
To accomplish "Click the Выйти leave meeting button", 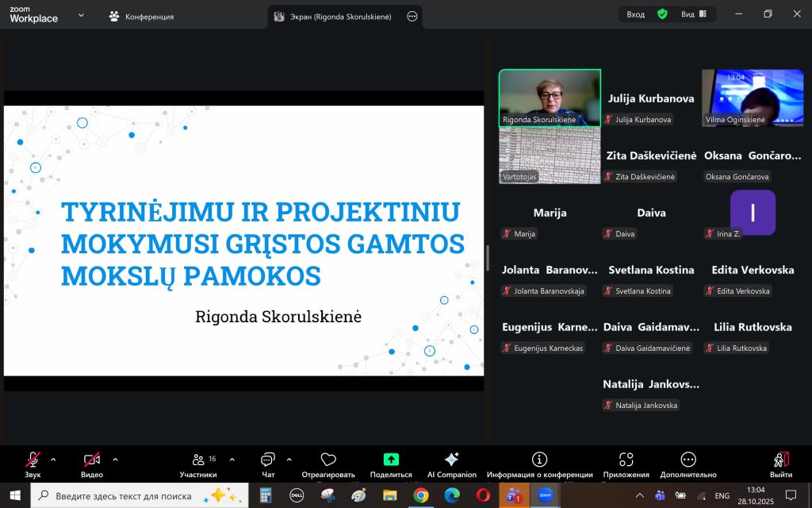I will [x=780, y=460].
